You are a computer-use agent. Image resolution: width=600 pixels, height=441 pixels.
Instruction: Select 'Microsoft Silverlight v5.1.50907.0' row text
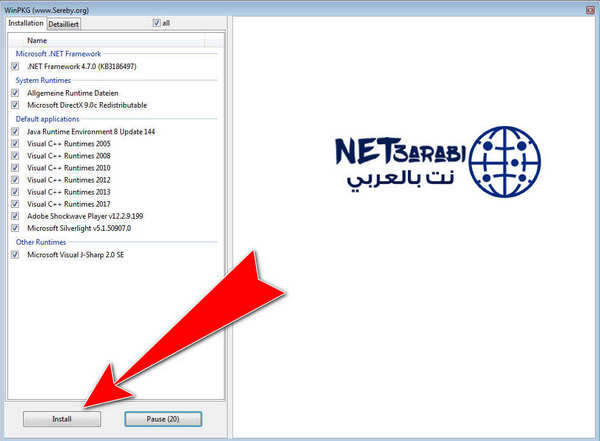pos(79,228)
